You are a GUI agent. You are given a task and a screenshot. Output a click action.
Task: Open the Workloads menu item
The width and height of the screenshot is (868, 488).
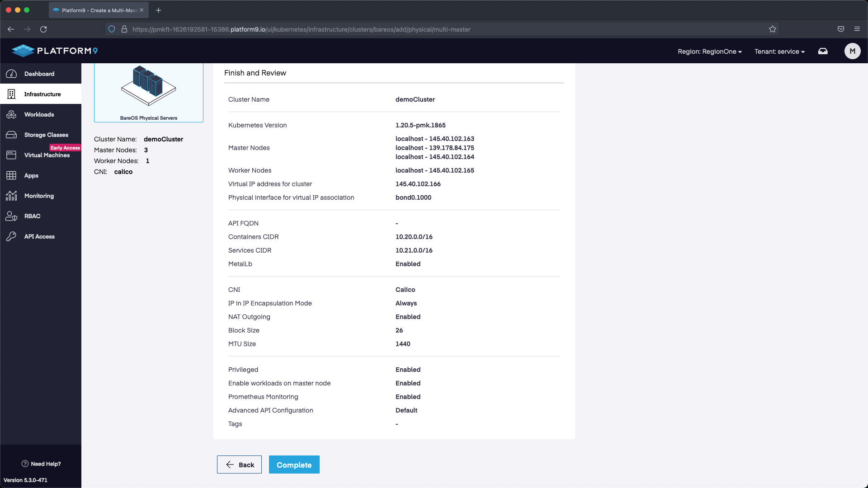pyautogui.click(x=41, y=114)
